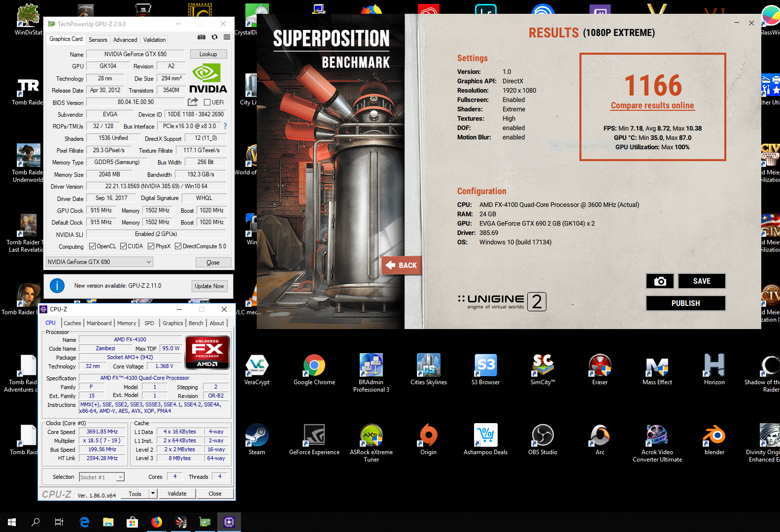Click BIOS Version field 80.04.1E.00.90
This screenshot has width=780, height=532.
[136, 102]
